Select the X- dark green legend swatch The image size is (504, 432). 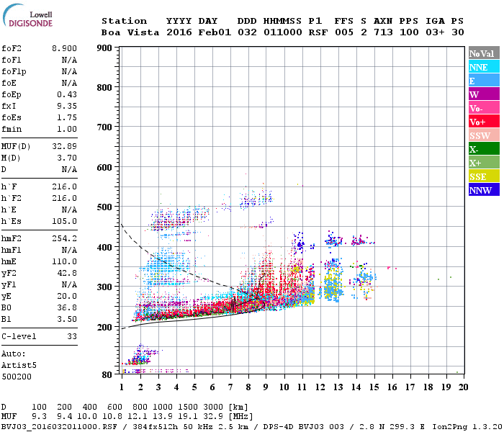484,149
